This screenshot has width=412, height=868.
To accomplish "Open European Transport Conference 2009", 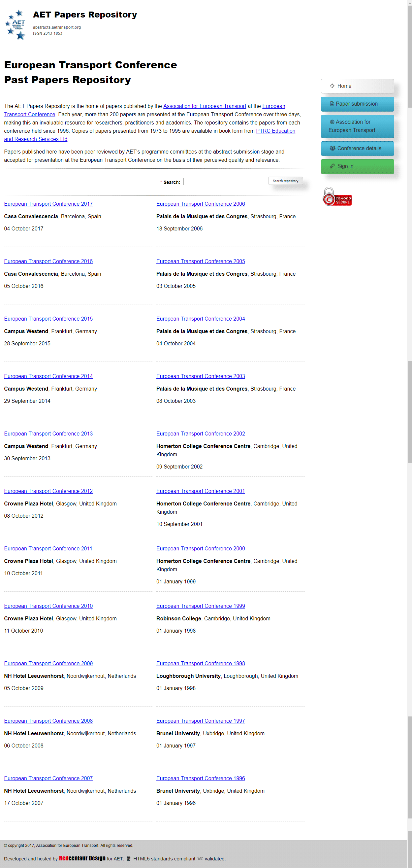I will tap(48, 664).
